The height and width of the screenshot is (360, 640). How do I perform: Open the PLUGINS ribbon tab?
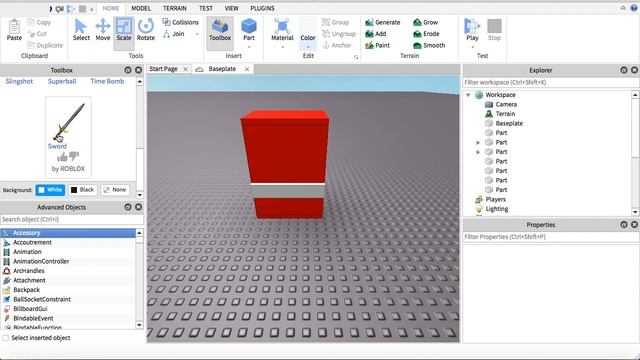(x=262, y=8)
